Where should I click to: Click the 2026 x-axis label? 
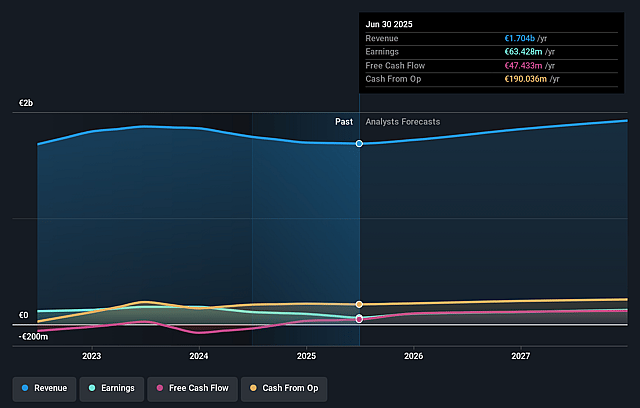413,356
